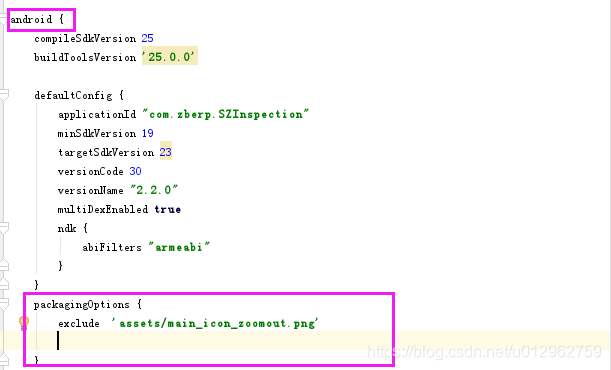Click the "2.2.0" version string
The width and height of the screenshot is (611, 370).
click(154, 190)
